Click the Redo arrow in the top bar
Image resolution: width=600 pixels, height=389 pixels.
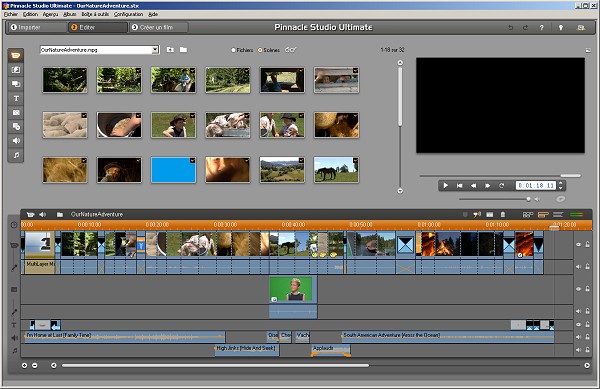pos(525,28)
